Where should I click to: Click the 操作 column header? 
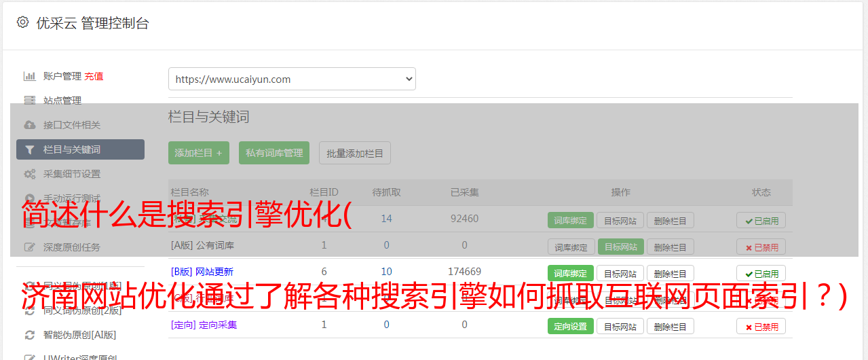pyautogui.click(x=620, y=192)
